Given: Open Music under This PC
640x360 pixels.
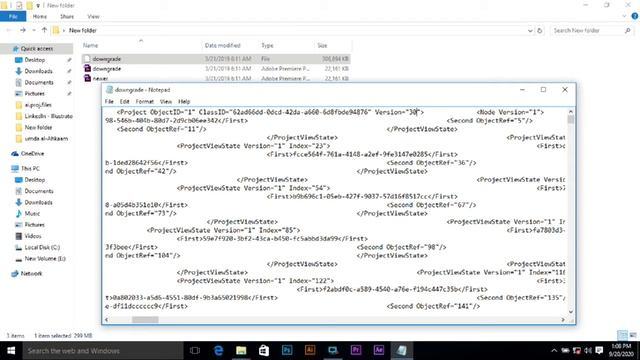Looking at the screenshot, I should click(x=32, y=213).
